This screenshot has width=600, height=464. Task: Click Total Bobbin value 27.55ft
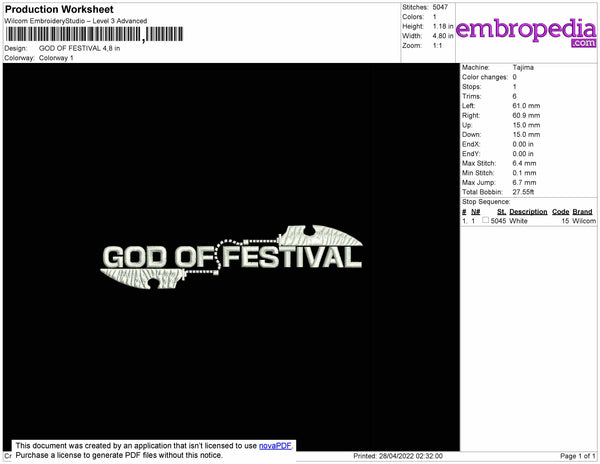[523, 192]
